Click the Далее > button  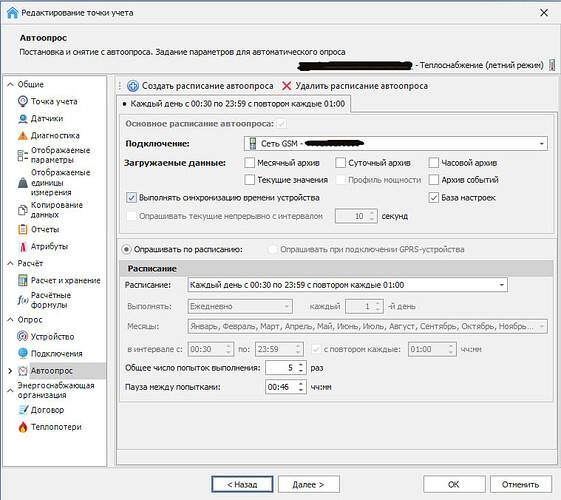pos(309,484)
